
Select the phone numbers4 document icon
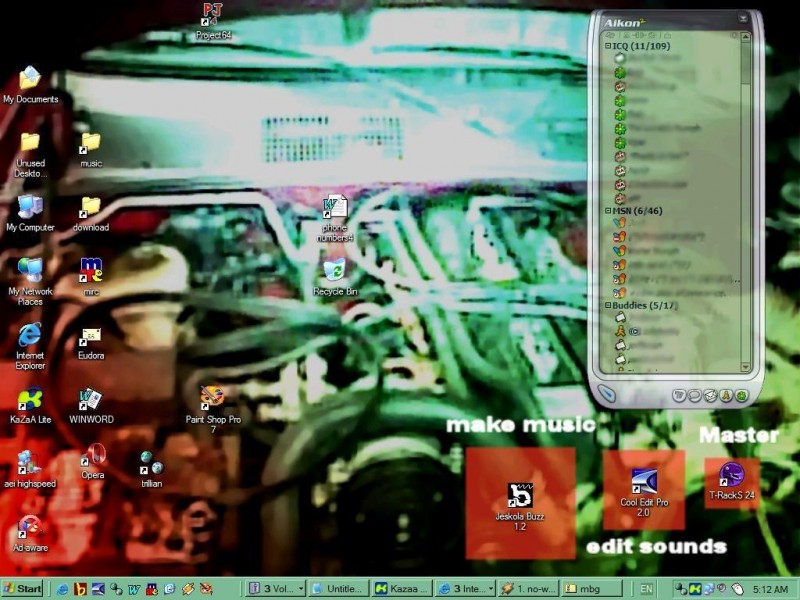(335, 218)
